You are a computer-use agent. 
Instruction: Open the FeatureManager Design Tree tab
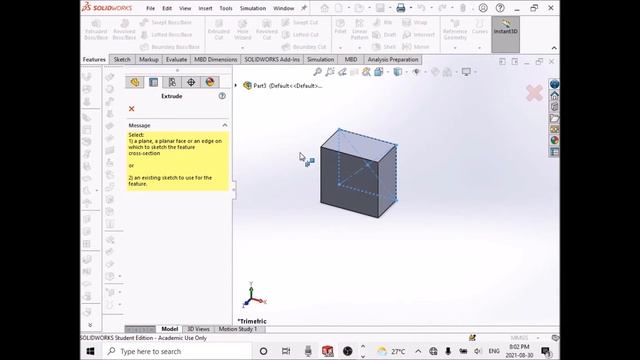[135, 82]
